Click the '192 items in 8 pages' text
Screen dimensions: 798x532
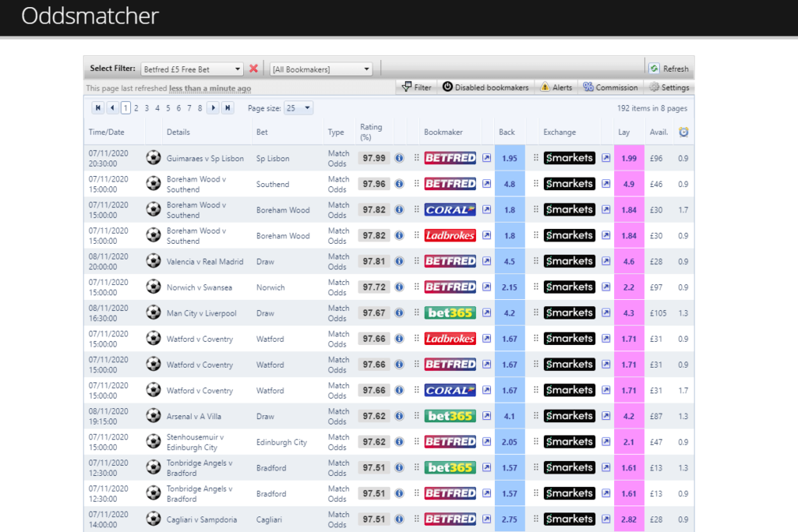pos(652,108)
